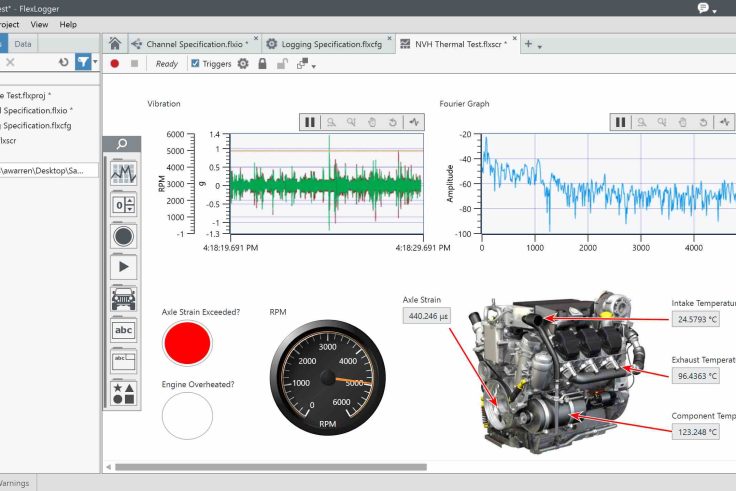Select the NVH Thermal Test.flxscr tab

(458, 44)
